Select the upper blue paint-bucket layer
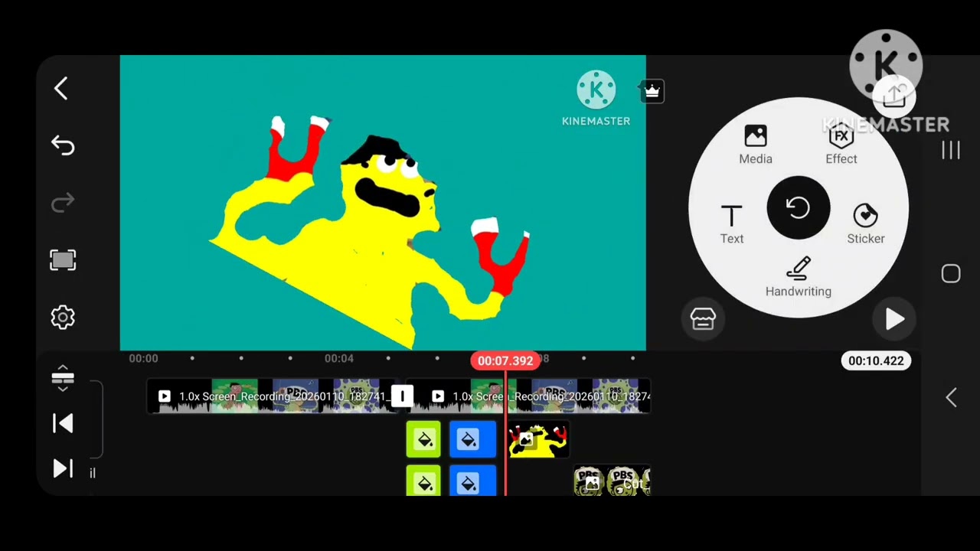The height and width of the screenshot is (551, 980). pyautogui.click(x=472, y=440)
